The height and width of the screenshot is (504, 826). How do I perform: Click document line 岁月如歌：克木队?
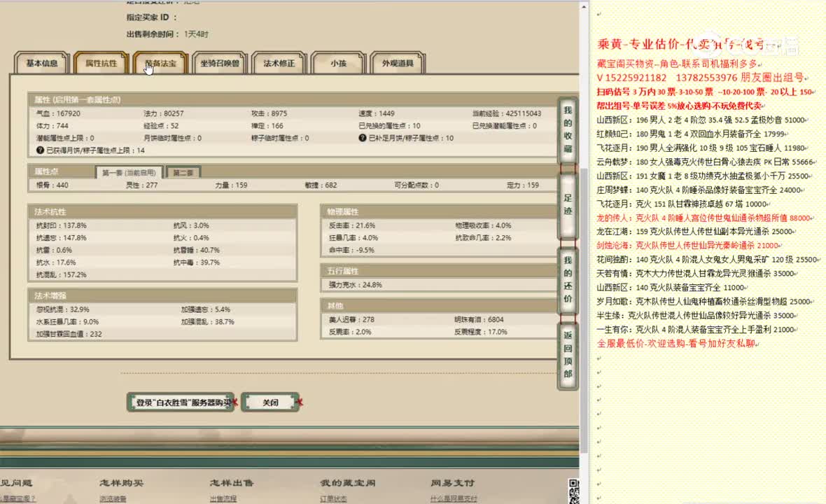coord(703,301)
